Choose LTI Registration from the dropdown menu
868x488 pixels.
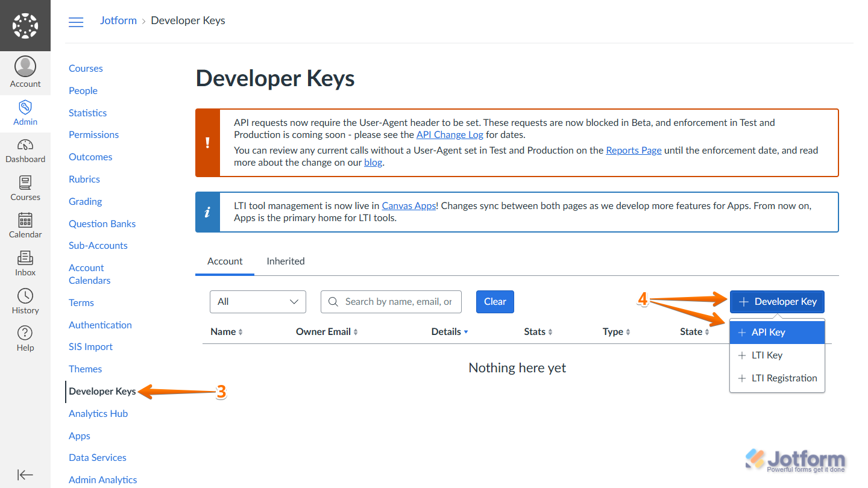pos(777,378)
